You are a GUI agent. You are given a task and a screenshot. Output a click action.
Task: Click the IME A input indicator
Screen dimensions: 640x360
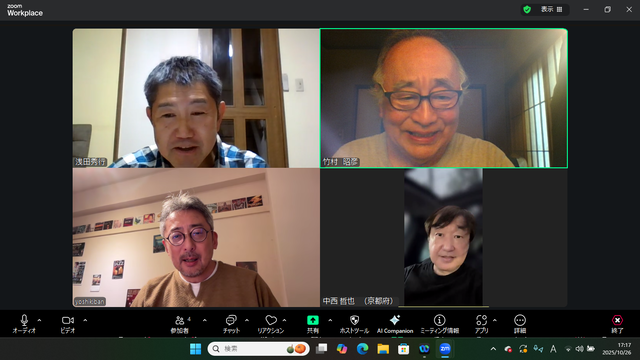coord(553,349)
